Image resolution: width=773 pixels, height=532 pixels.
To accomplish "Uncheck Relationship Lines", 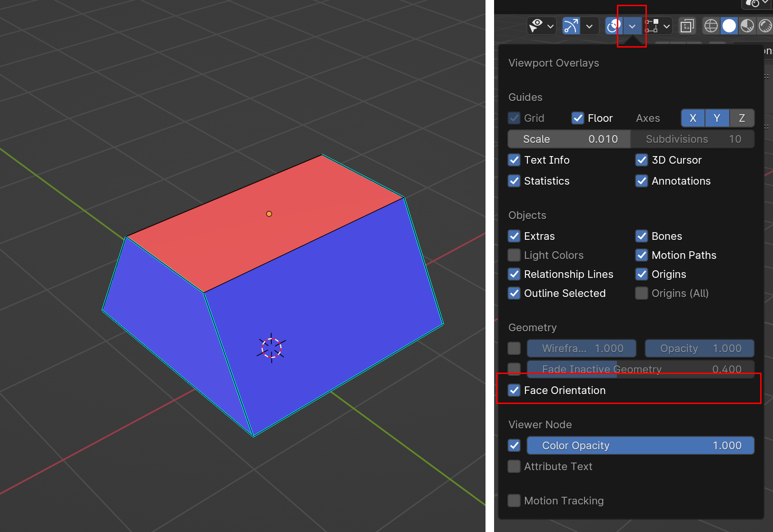I will tap(514, 274).
